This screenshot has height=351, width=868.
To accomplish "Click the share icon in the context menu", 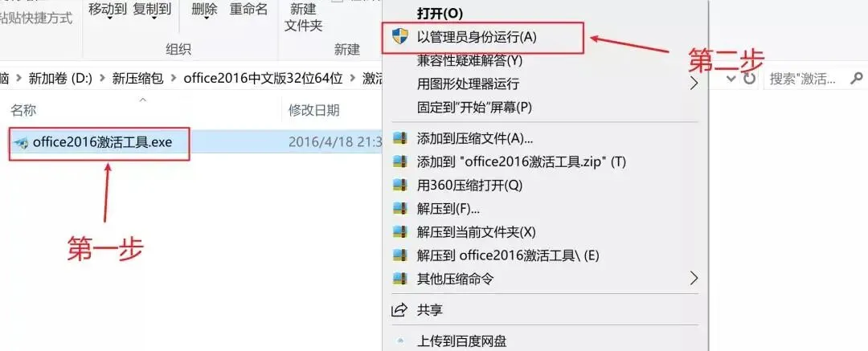I will coord(399,310).
